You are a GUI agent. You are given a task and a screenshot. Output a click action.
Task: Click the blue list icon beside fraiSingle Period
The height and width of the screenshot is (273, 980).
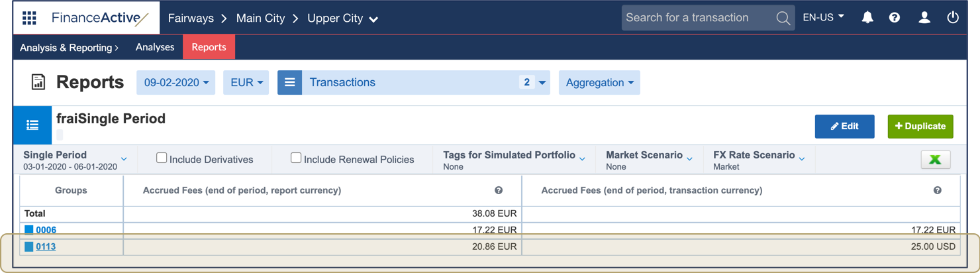coord(32,125)
